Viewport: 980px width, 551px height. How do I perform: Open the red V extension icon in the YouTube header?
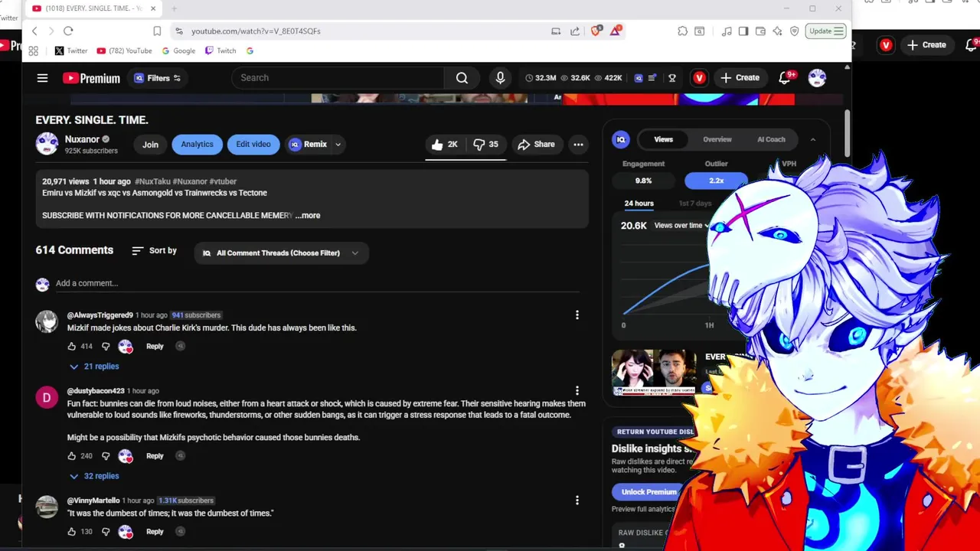[699, 77]
